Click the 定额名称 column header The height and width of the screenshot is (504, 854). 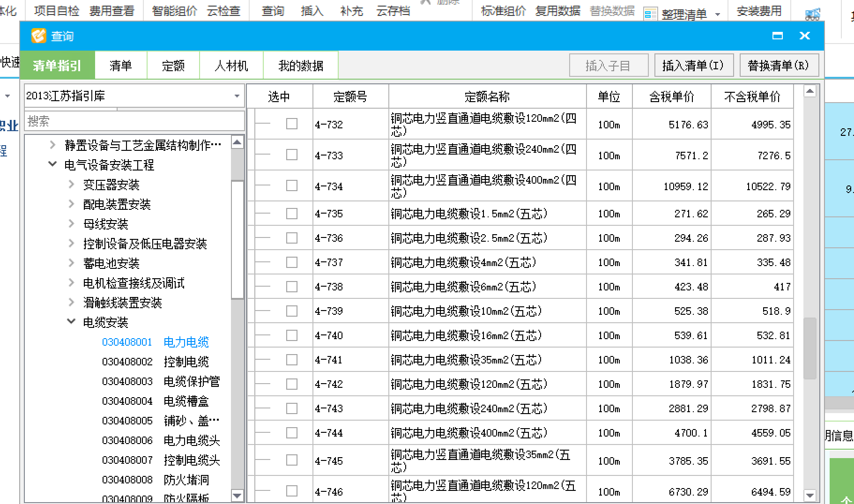point(487,96)
